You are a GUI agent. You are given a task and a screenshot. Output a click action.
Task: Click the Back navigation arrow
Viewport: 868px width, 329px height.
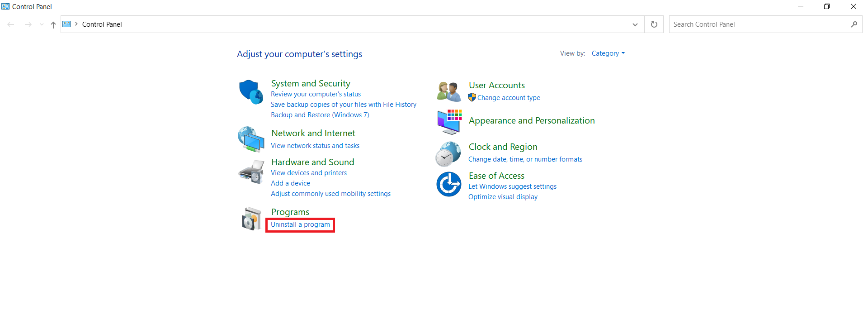point(11,24)
